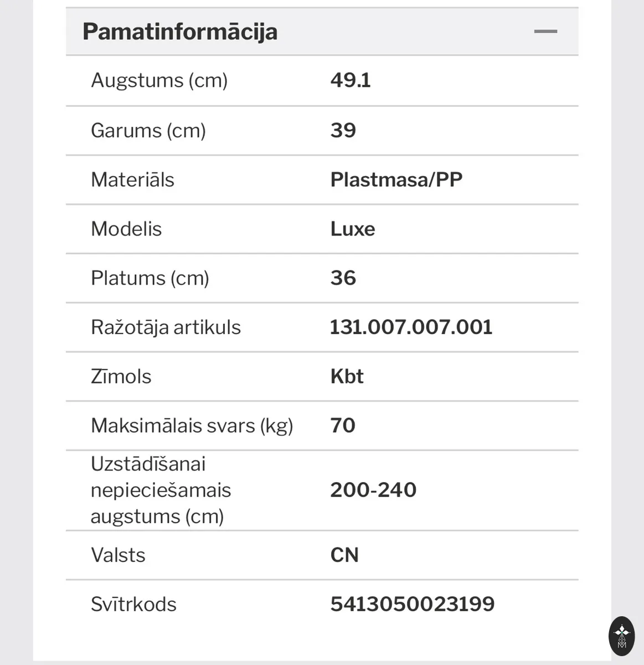
Task: Select the 131.007.007.001 manufacturer article number
Action: tap(411, 327)
